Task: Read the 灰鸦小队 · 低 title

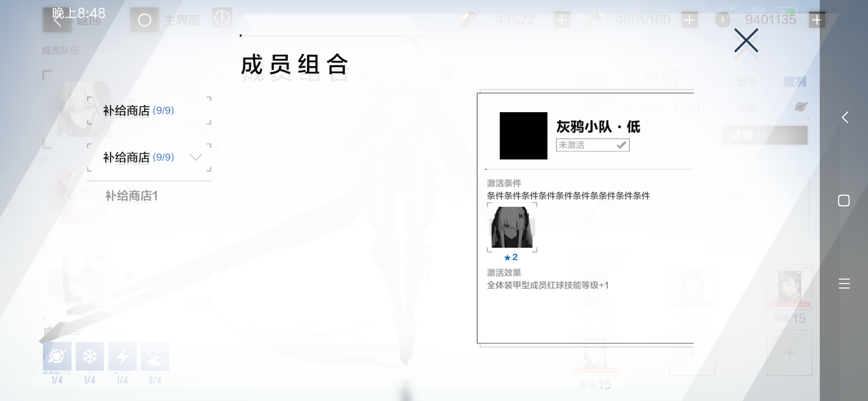Action: pos(598,127)
